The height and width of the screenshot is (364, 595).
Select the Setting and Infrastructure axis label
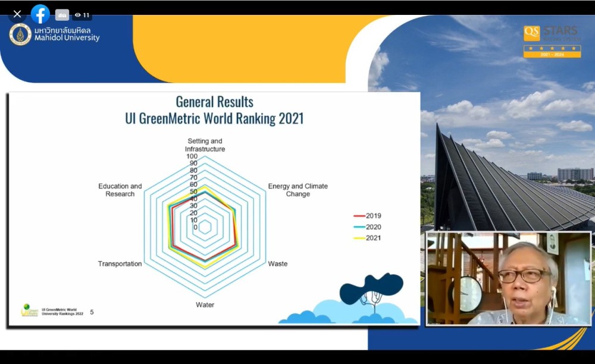coord(205,145)
